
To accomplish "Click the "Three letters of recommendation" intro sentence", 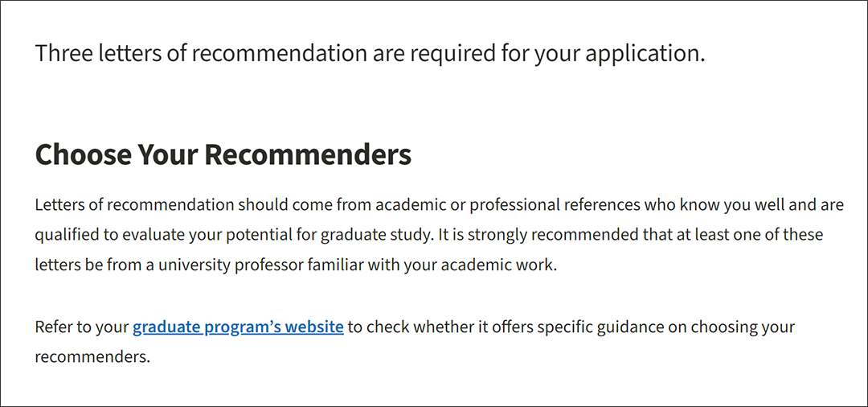I will click(370, 54).
